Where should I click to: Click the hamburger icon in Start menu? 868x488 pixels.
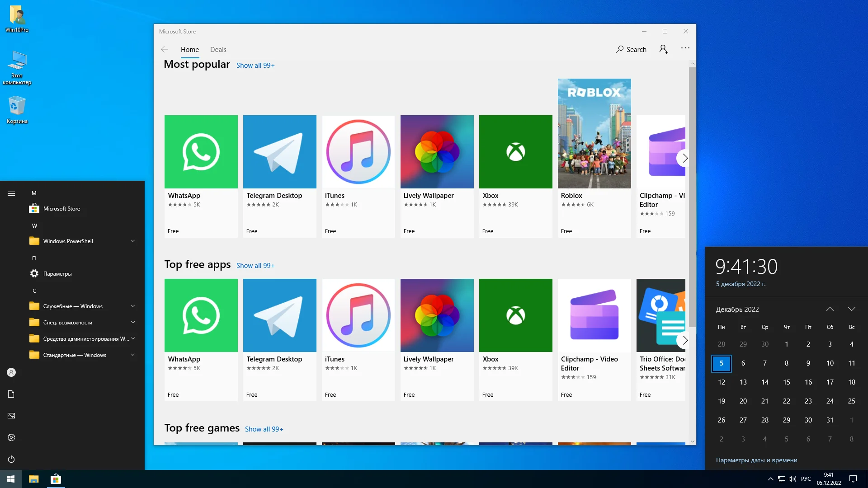11,193
